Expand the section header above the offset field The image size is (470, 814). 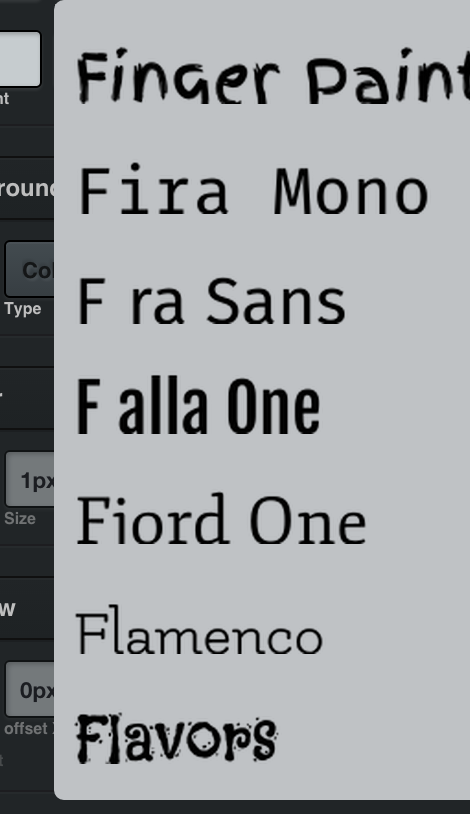(x=27, y=608)
